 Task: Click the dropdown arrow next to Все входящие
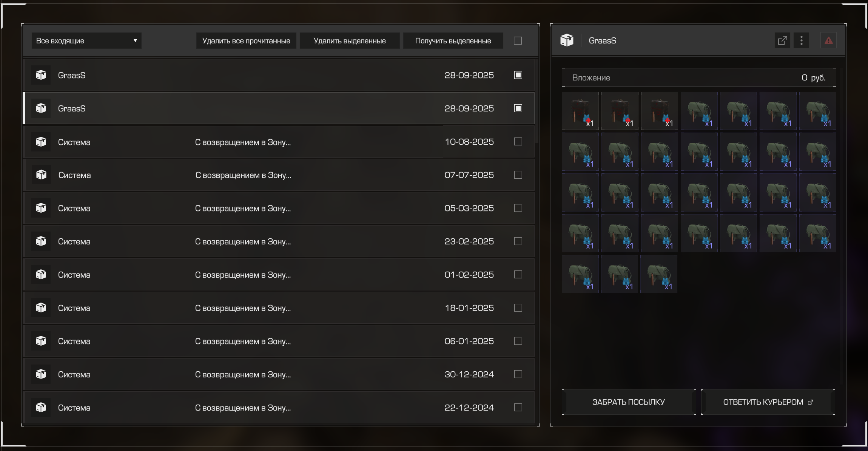tap(135, 40)
